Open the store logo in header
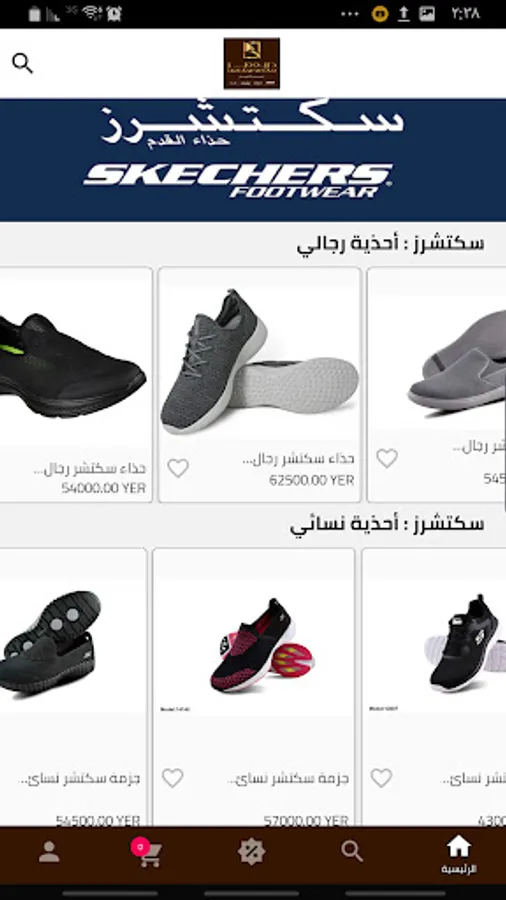 point(252,64)
